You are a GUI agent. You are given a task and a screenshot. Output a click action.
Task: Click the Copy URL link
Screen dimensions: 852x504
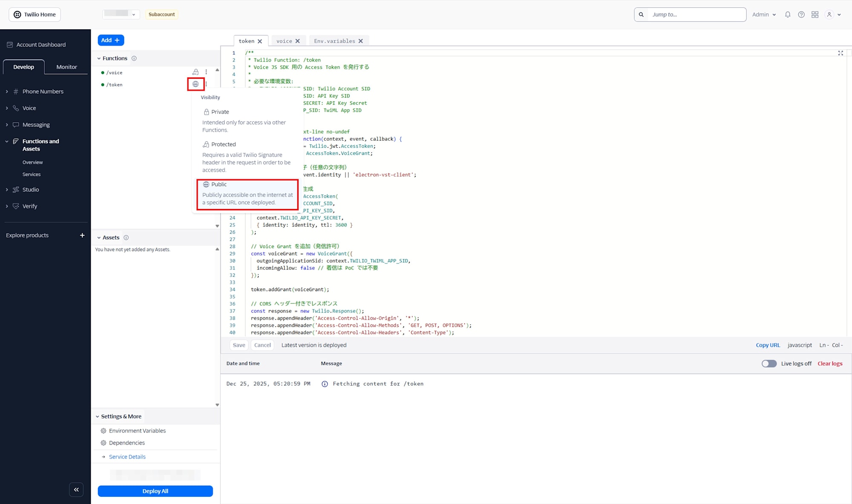point(768,345)
